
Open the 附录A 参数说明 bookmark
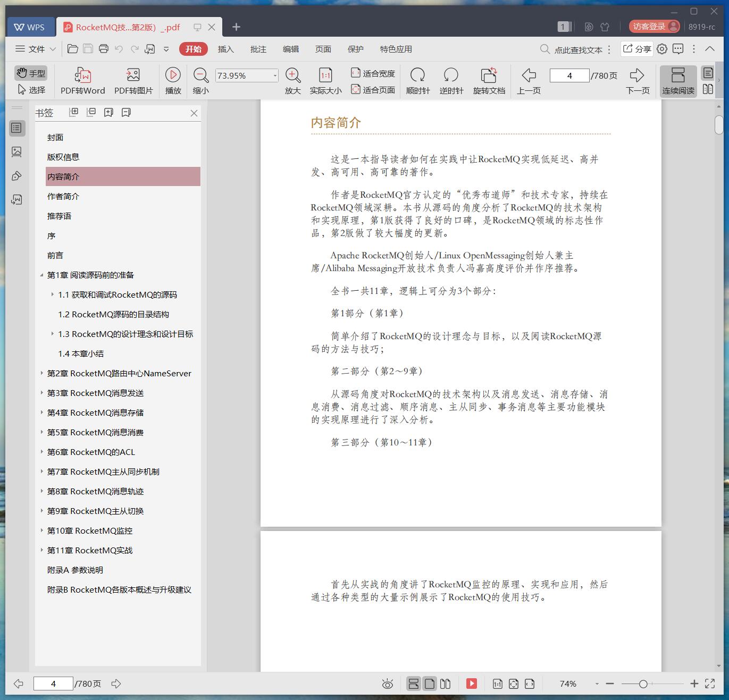[75, 570]
